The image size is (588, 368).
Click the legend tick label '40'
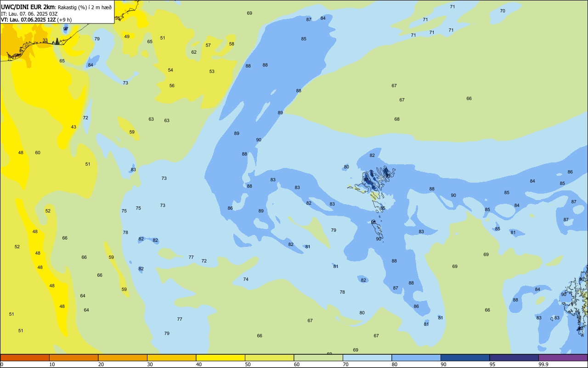tap(199, 364)
